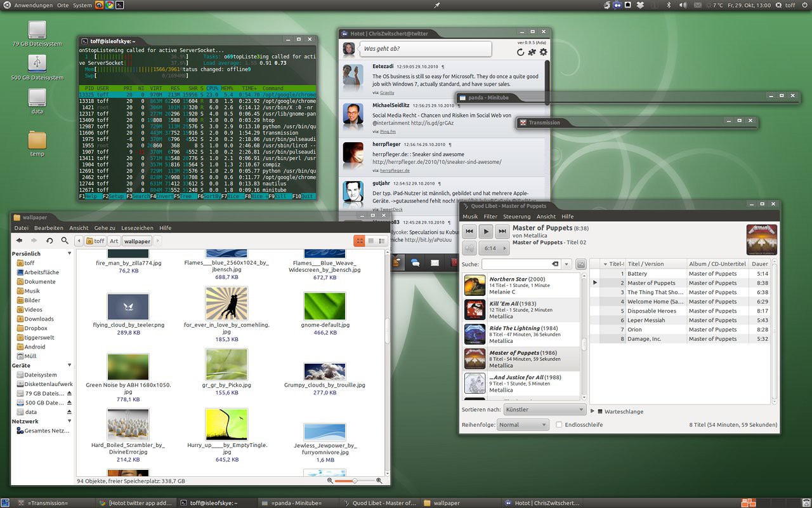Open Lesezeichen menu in file manager

137,228
